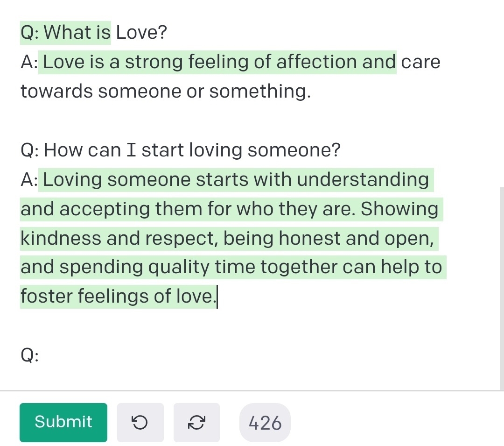Screen dimensions: 504x446
Task: Place cursor after the last empty "Q:"
Action: [x=41, y=356]
